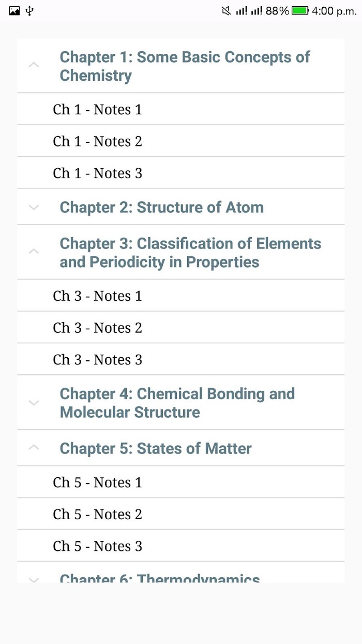Expand Chapter 4 chevron arrow
362x644 pixels.
pos(34,402)
